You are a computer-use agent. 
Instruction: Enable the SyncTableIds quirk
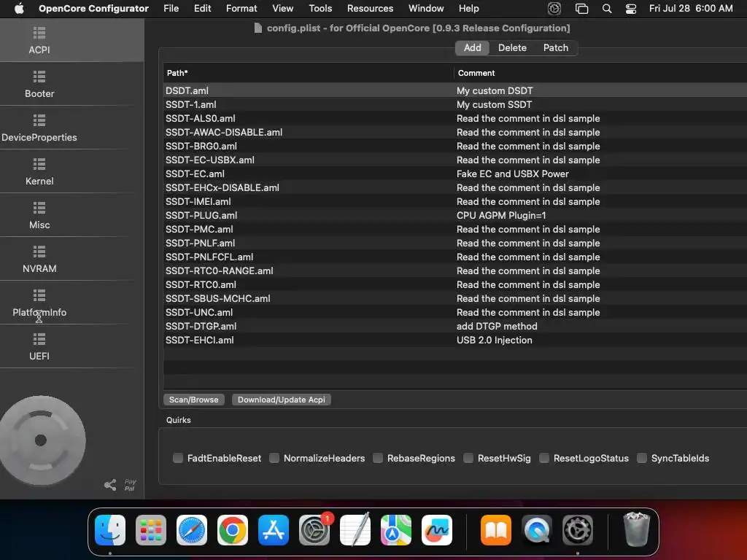pos(642,458)
